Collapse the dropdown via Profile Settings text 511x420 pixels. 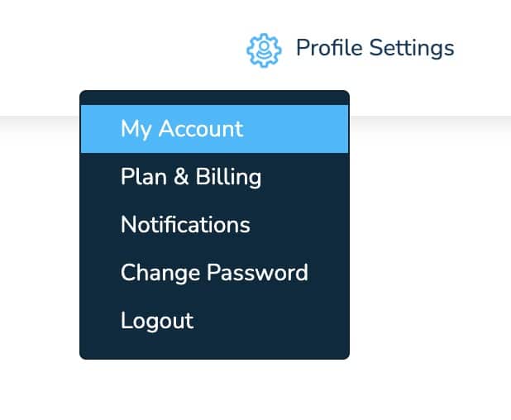pos(375,48)
